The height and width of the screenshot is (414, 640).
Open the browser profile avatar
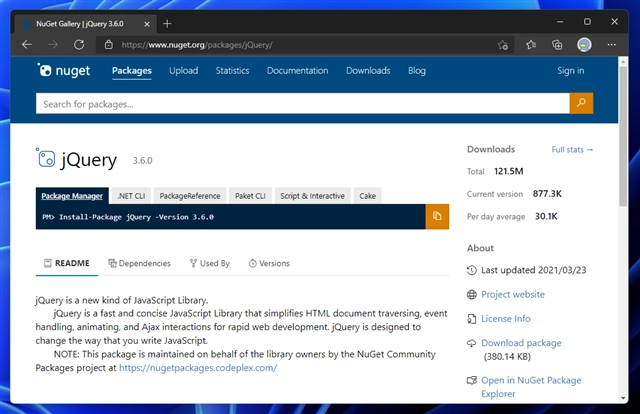584,45
